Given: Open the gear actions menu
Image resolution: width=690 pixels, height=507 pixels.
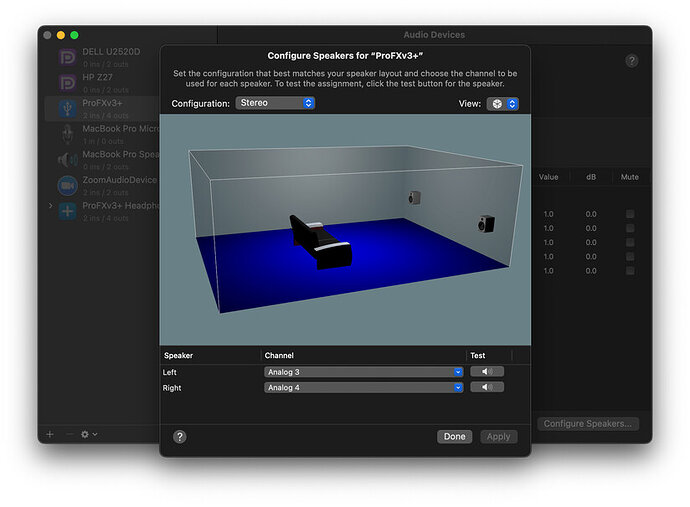Looking at the screenshot, I should (x=89, y=434).
